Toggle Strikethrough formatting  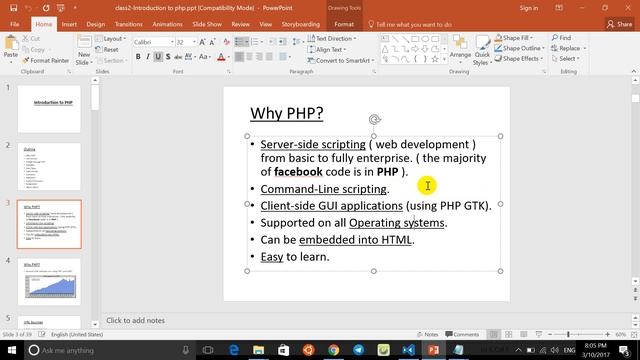(178, 57)
